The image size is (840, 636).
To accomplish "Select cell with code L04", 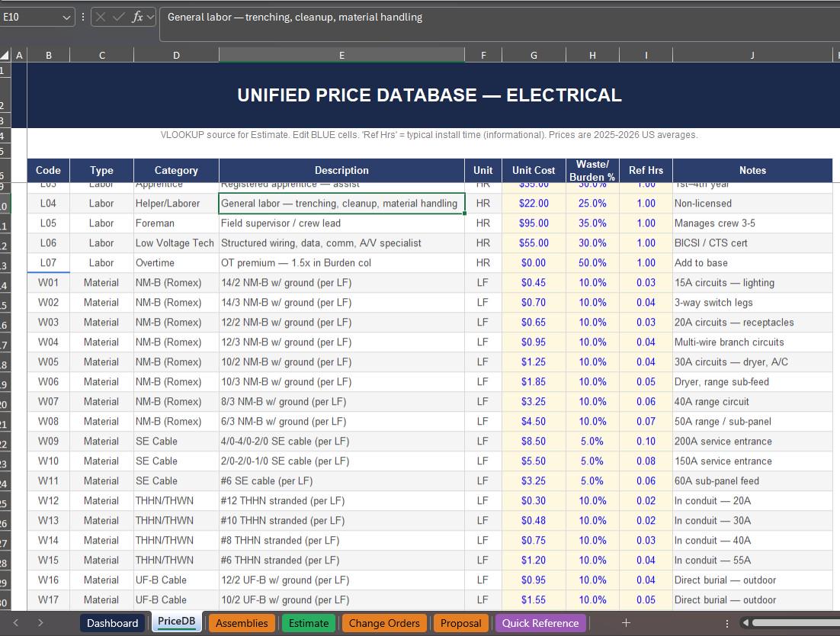I will point(48,203).
